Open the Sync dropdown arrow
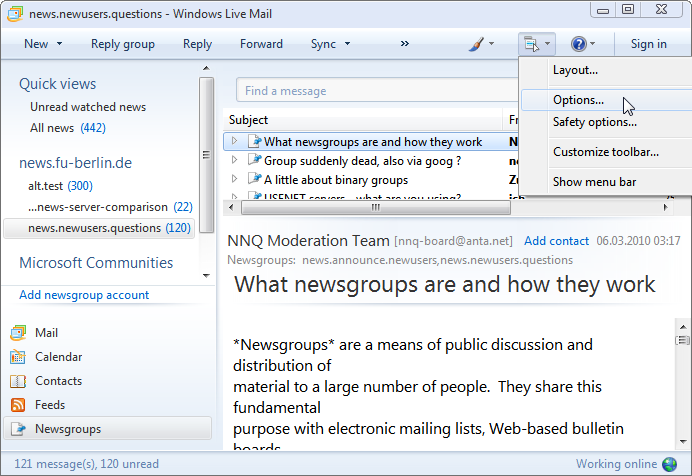The width and height of the screenshot is (692, 476). click(x=347, y=44)
